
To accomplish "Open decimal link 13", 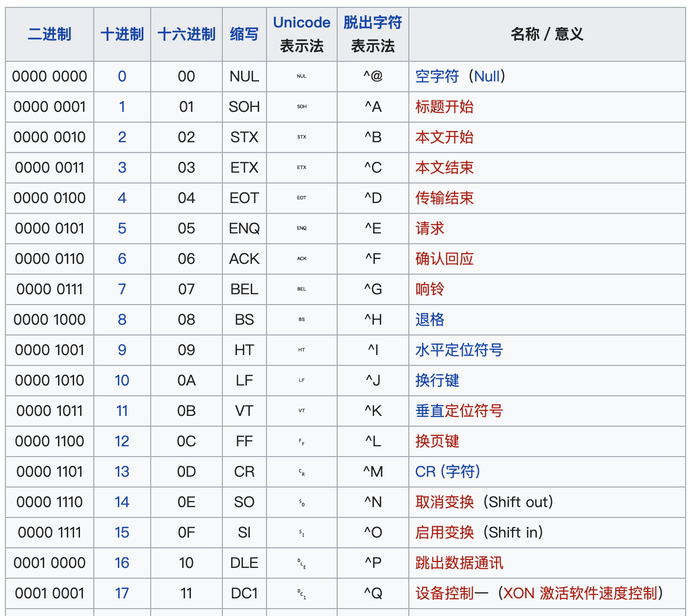I will click(x=122, y=472).
